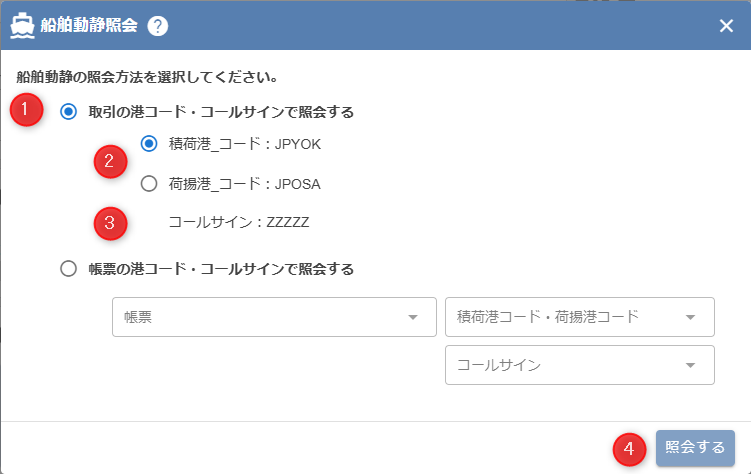Screen dimensions: 751x474
Task: Click the ship icon in dialog header
Action: click(x=22, y=25)
